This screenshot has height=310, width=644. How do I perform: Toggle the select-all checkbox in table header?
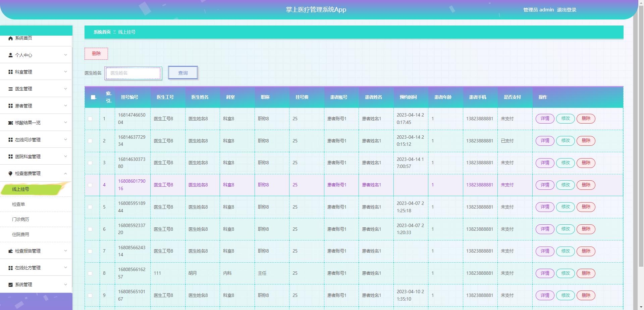click(93, 97)
